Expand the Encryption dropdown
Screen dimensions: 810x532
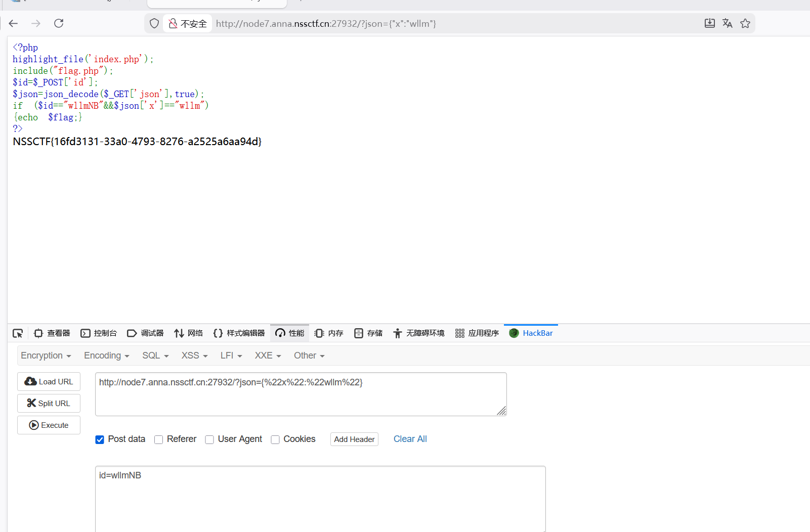click(x=46, y=356)
